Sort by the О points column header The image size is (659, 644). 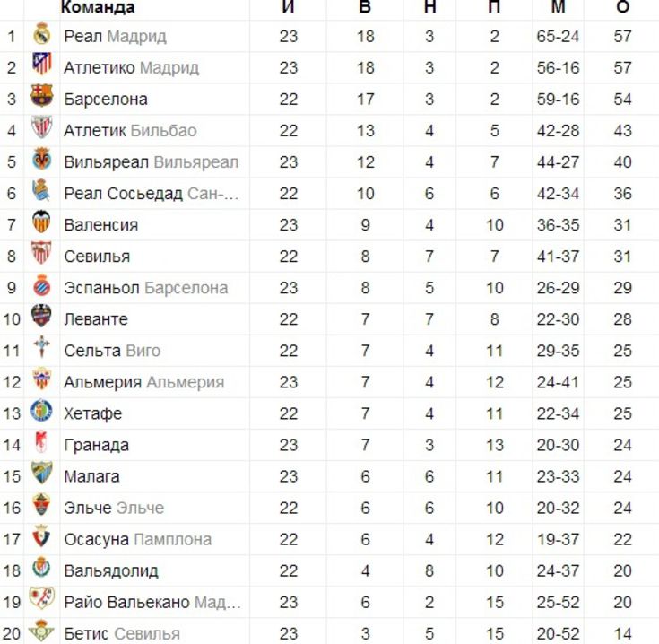click(x=622, y=6)
